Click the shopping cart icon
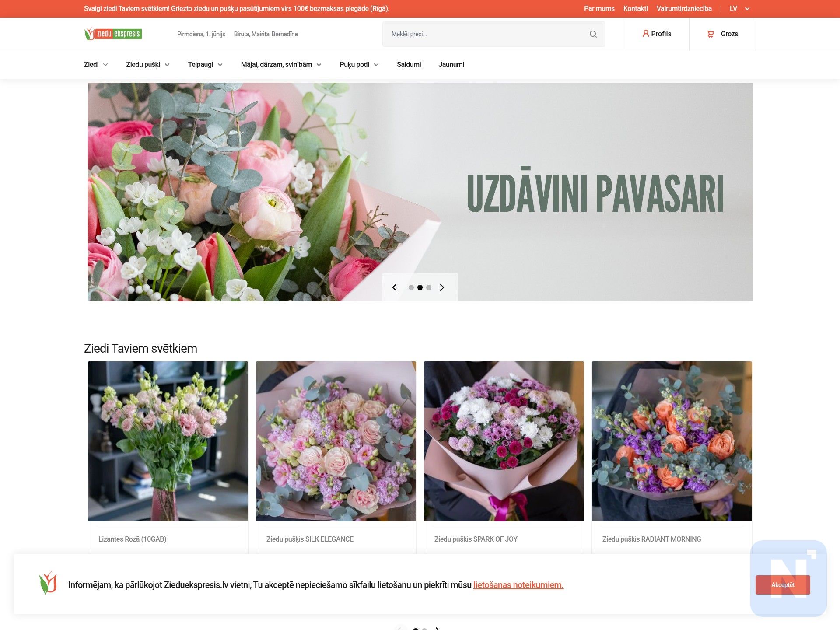This screenshot has height=630, width=840. (x=710, y=34)
